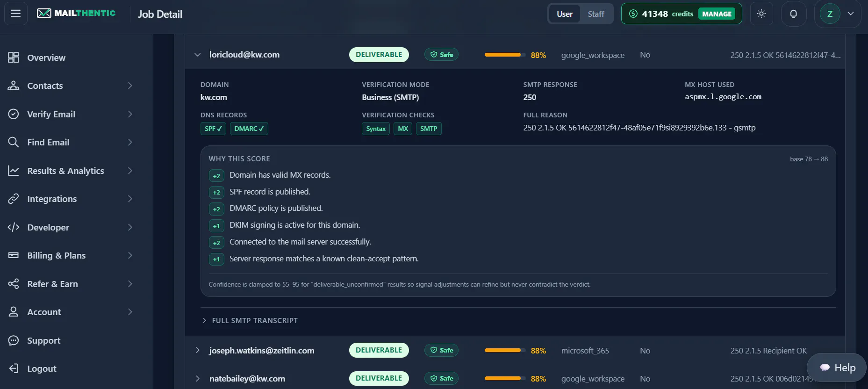Click the Logout arrow icon

point(14,368)
